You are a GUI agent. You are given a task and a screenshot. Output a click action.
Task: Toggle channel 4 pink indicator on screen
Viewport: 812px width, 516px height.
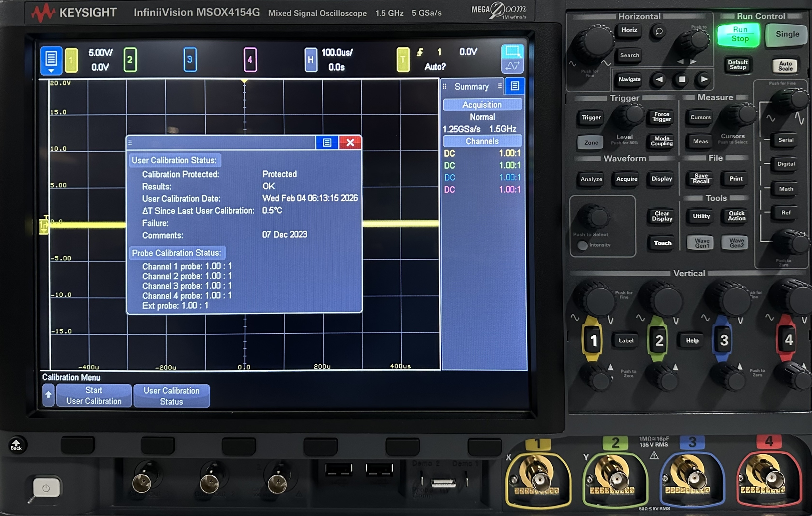(x=250, y=59)
